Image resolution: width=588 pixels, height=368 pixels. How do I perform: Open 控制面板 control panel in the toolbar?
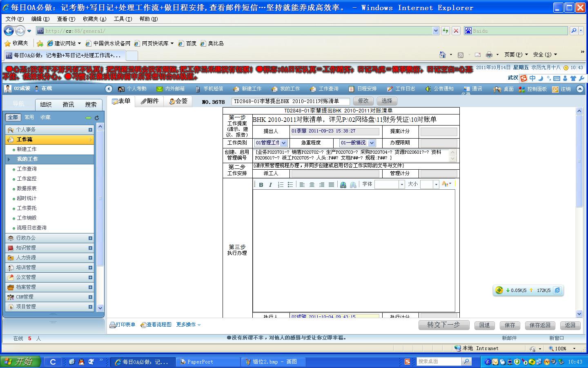(532, 89)
